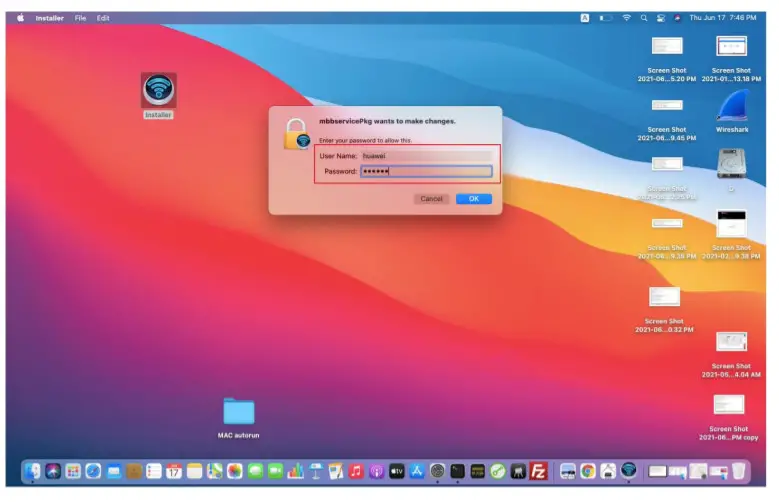Open FileZilla from the Dock
779x502 pixels.
(538, 471)
